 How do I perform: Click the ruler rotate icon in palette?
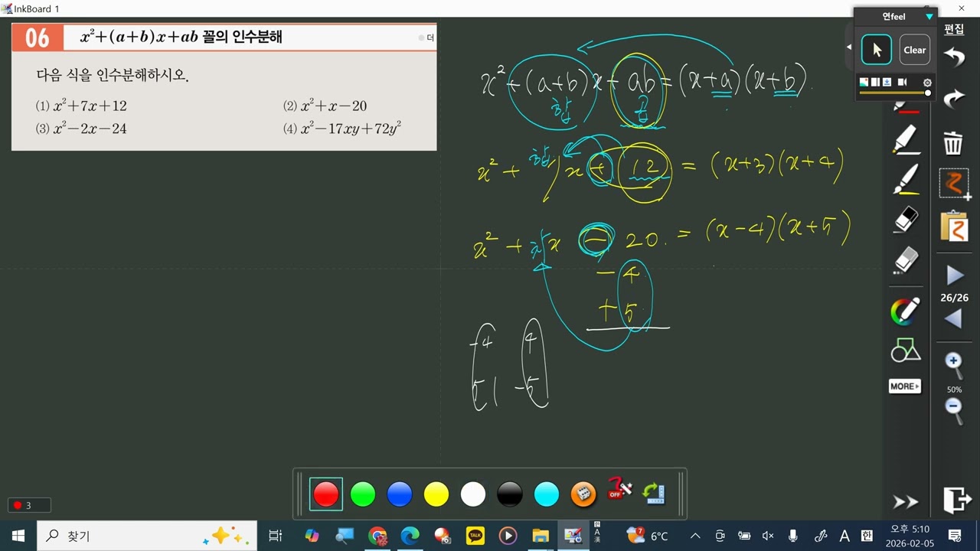coord(653,494)
